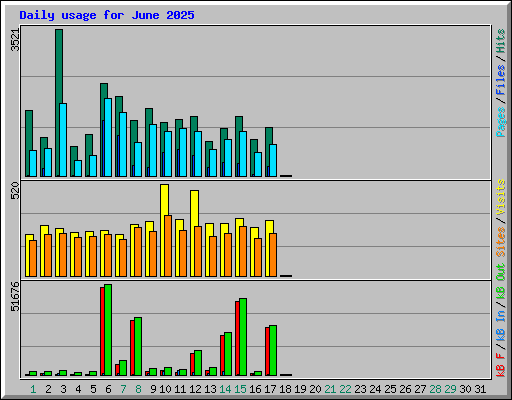This screenshot has height=400, width=512.
Task: Click green day label 21 on the x-axis
Action: pyautogui.click(x=330, y=389)
